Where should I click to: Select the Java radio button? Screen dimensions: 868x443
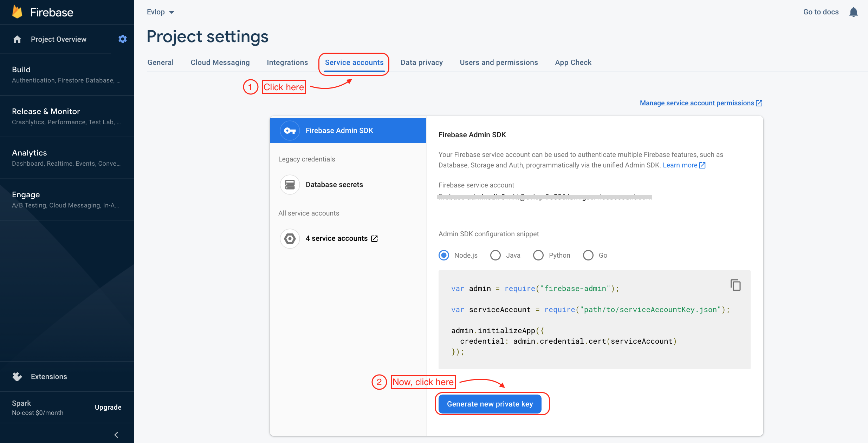pos(495,255)
